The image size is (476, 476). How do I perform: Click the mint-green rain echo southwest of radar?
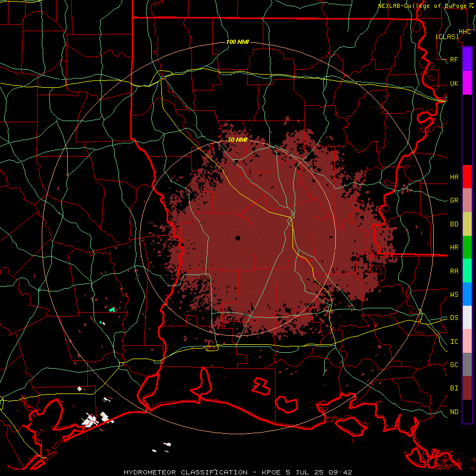point(112,309)
